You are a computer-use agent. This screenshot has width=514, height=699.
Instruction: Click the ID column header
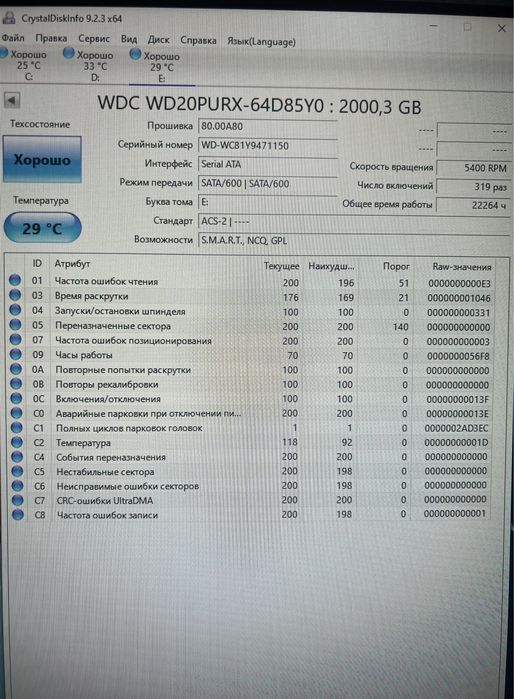click(x=37, y=263)
